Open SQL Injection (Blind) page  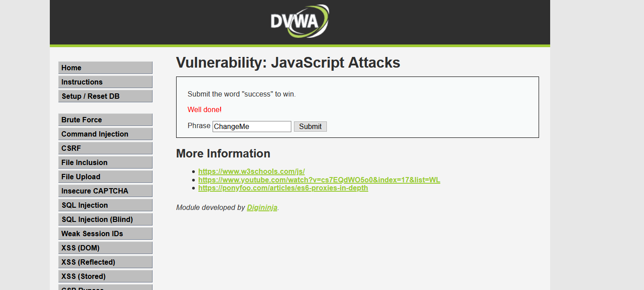pos(105,219)
